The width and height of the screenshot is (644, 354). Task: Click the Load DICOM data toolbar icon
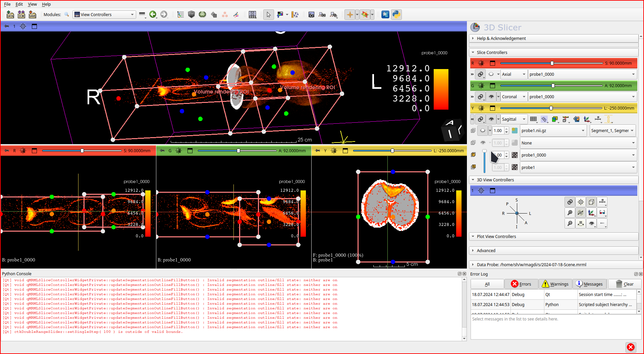click(x=21, y=14)
